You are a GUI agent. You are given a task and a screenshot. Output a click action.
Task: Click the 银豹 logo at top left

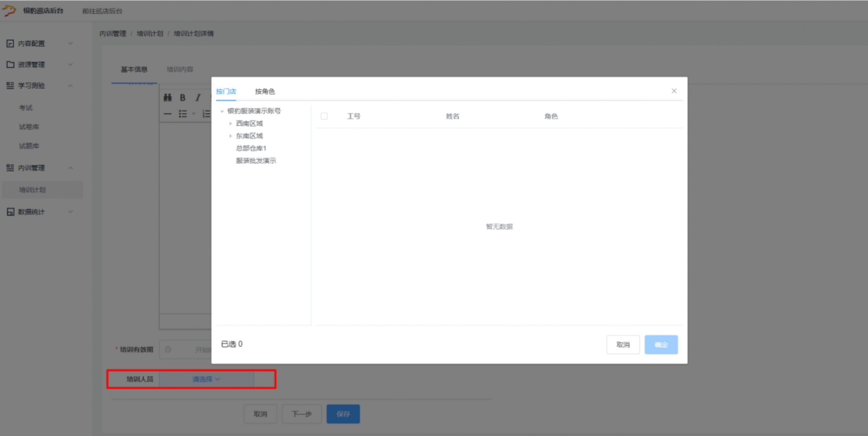pyautogui.click(x=9, y=11)
